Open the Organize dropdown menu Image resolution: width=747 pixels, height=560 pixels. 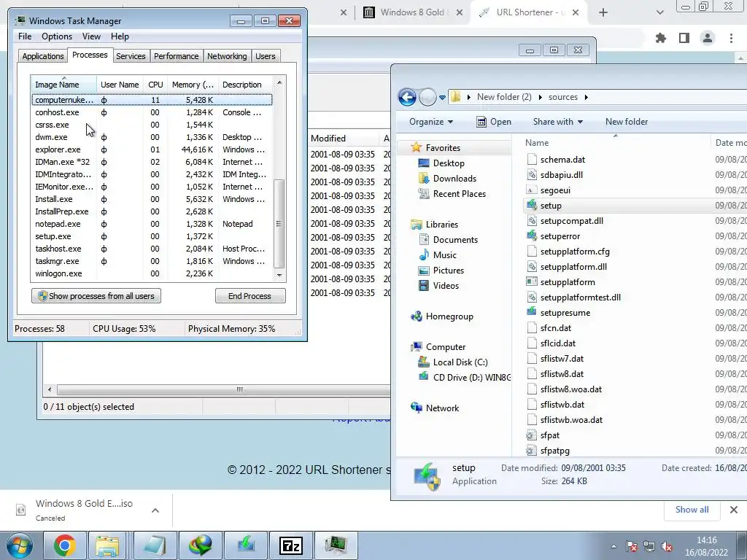(x=430, y=122)
